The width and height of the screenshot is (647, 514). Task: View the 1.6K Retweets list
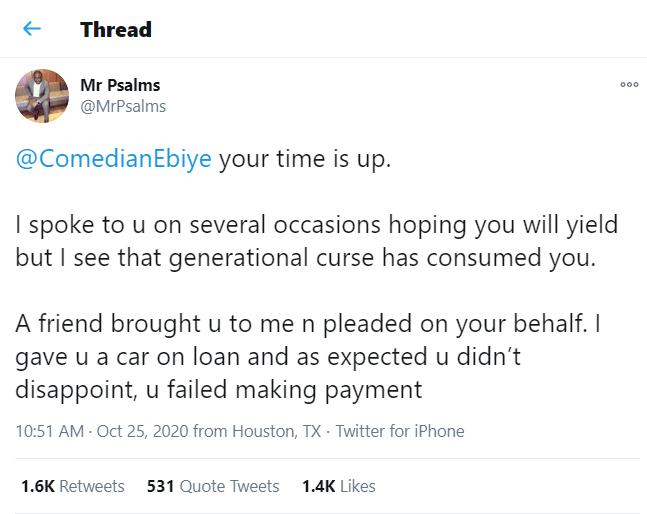(x=73, y=486)
